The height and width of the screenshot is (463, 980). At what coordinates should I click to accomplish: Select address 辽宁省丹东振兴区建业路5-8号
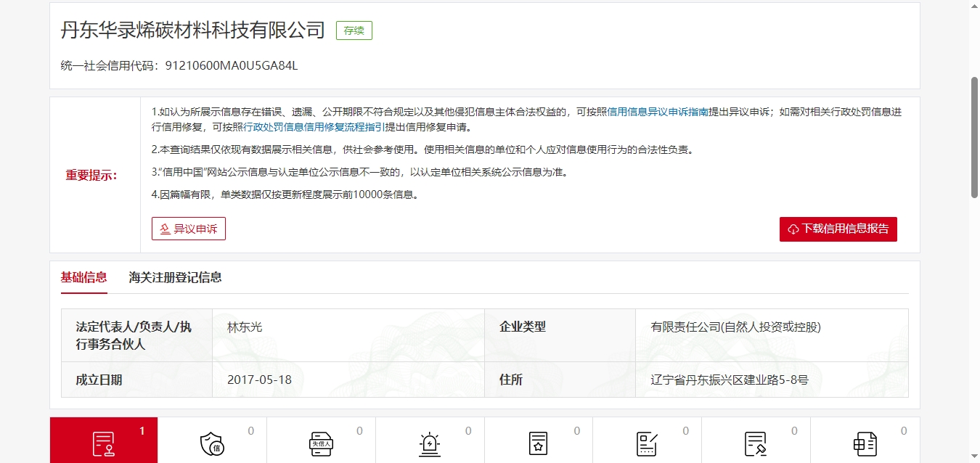point(730,380)
